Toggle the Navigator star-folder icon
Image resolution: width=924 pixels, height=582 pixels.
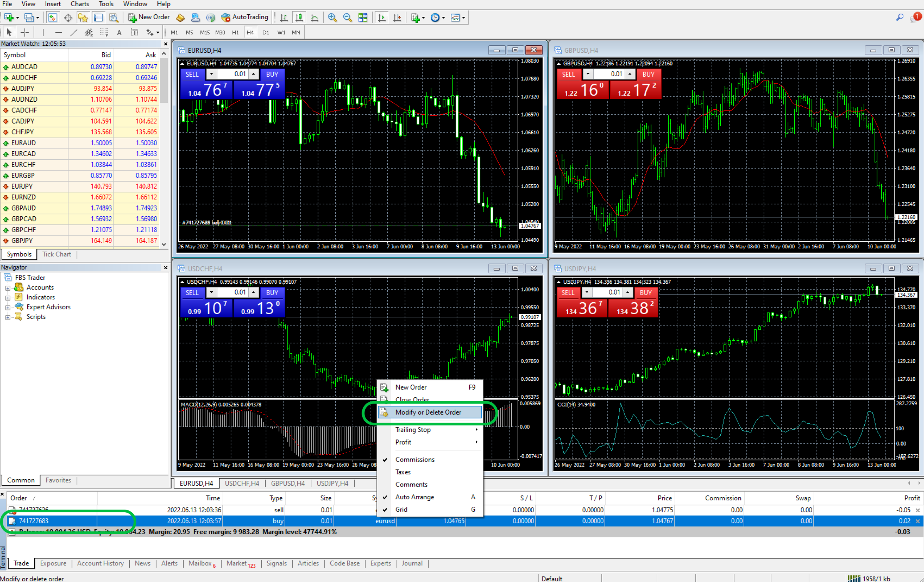[x=83, y=17]
